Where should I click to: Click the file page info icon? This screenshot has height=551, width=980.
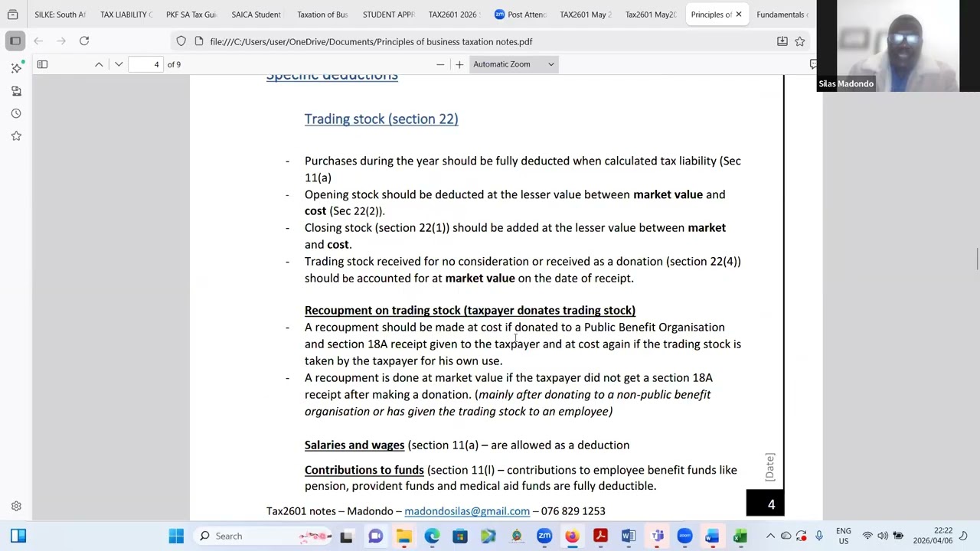pyautogui.click(x=199, y=41)
